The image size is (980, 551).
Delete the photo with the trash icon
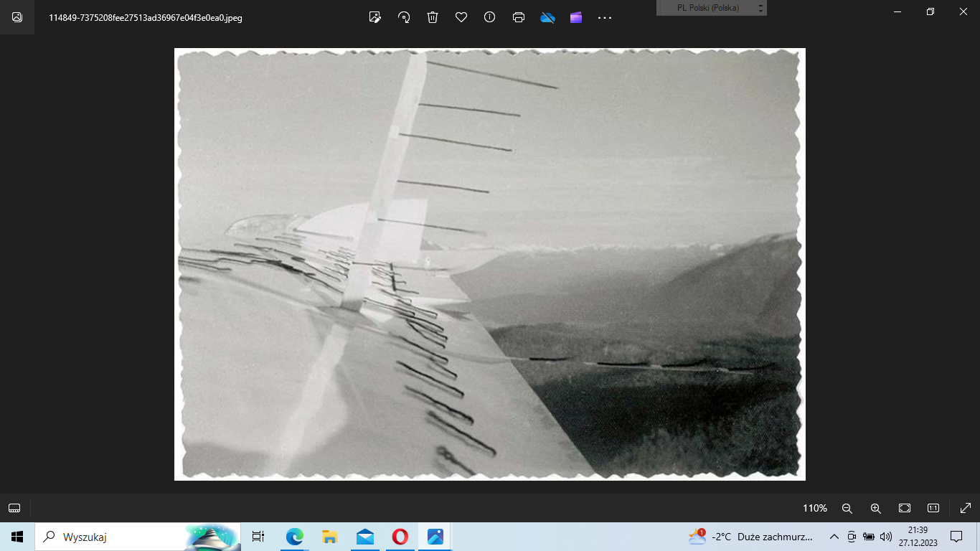[x=433, y=17]
